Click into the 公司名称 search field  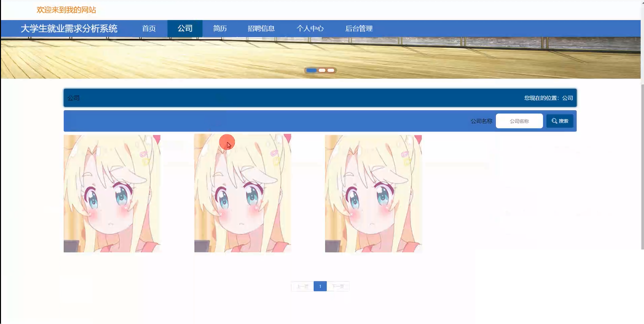point(519,121)
